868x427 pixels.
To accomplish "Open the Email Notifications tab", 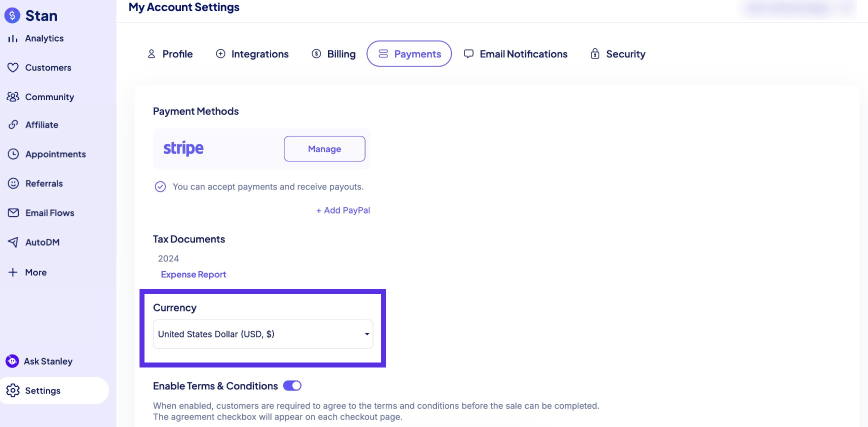I will [x=515, y=54].
